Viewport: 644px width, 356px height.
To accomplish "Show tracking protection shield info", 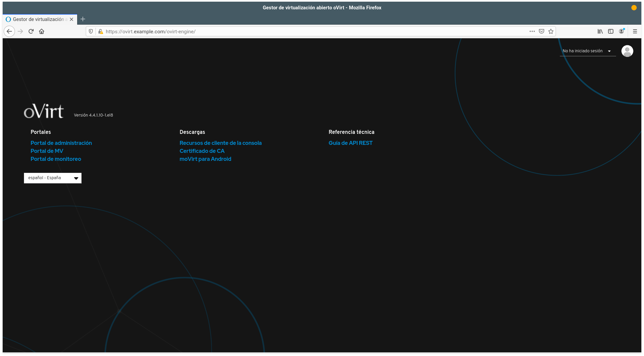I will [91, 31].
